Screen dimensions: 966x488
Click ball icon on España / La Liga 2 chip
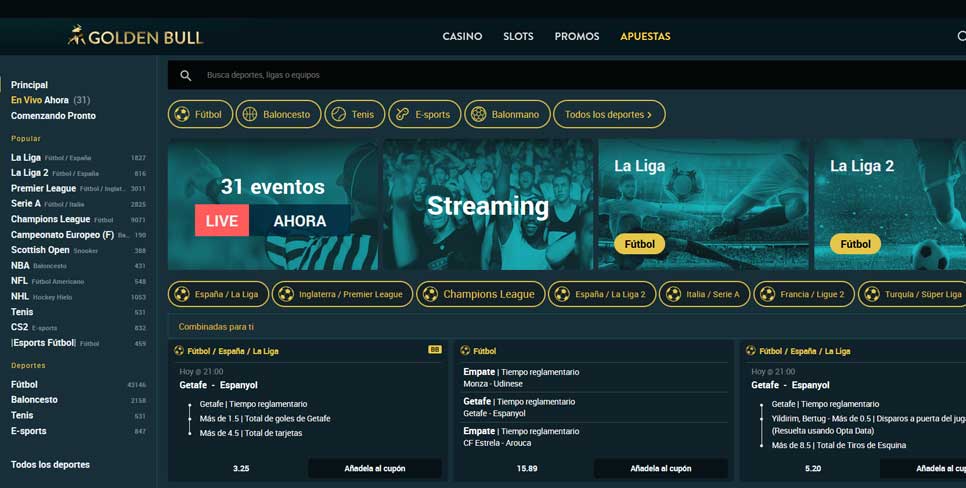pos(562,294)
